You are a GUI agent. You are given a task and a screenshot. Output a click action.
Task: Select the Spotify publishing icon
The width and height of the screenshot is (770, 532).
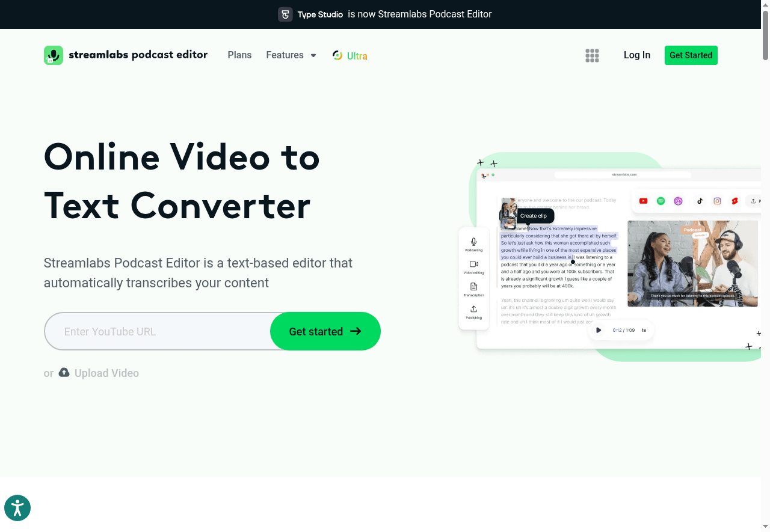[661, 201]
